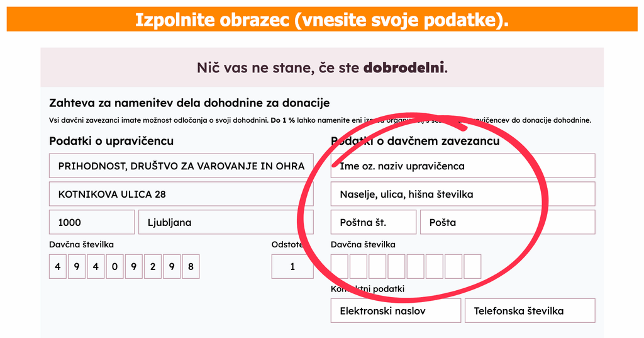Click the 'Zahteva za namenitev dela dohodnine' heading
The image size is (644, 338).
[x=189, y=103]
